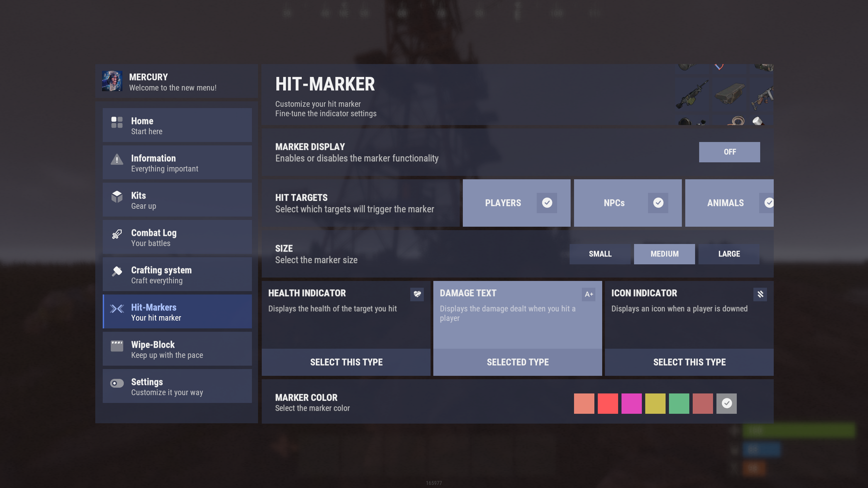Uncheck the Players hit target checkbox

[547, 203]
